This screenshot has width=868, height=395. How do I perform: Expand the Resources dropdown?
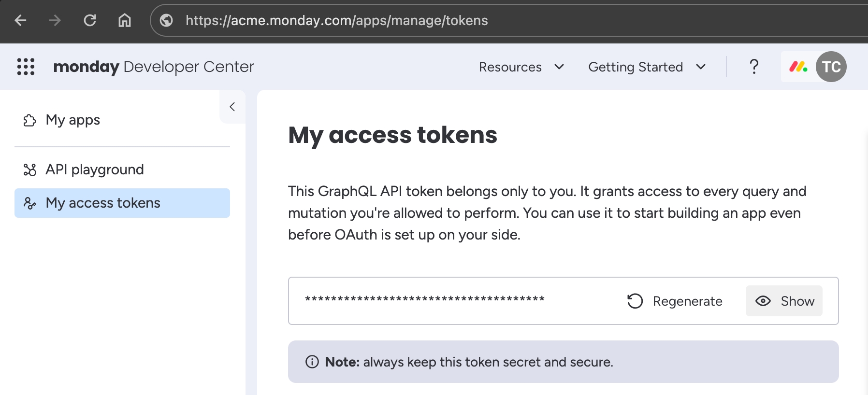click(521, 67)
